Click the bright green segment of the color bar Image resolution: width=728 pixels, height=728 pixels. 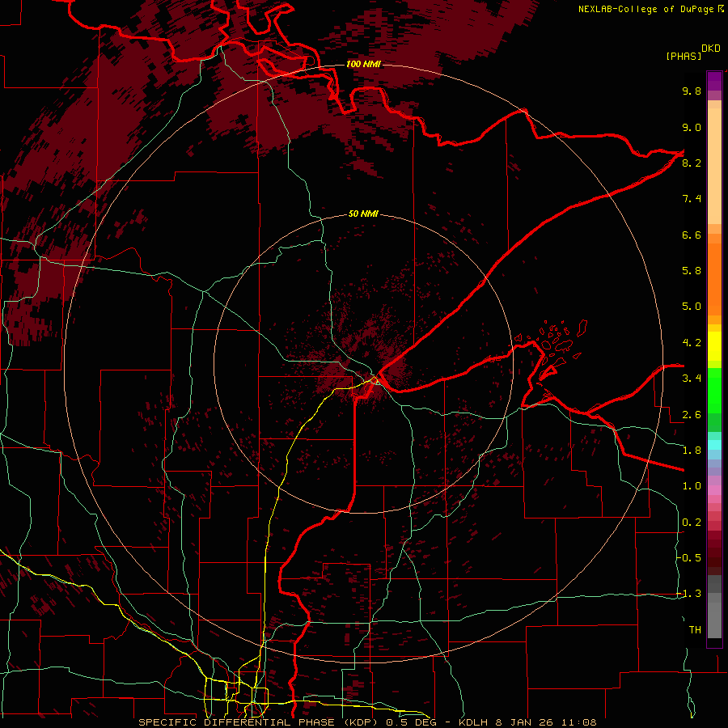[x=714, y=390]
